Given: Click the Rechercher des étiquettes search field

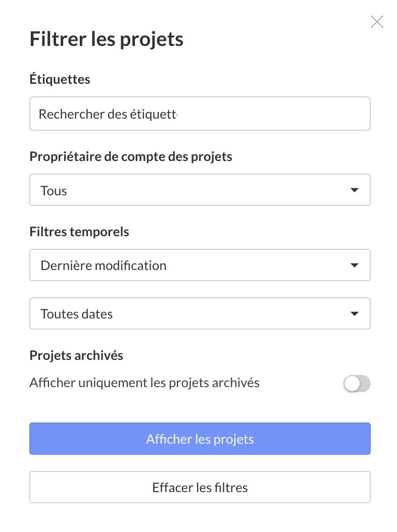Looking at the screenshot, I should 200,114.
